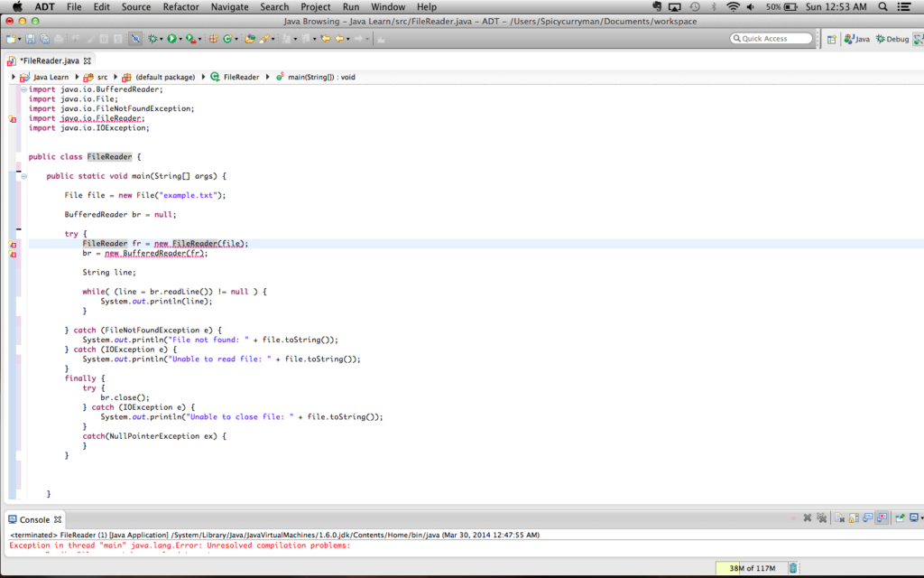Click the Run Last Tool icon
Viewport: 924px width, 578px height.
[191, 39]
